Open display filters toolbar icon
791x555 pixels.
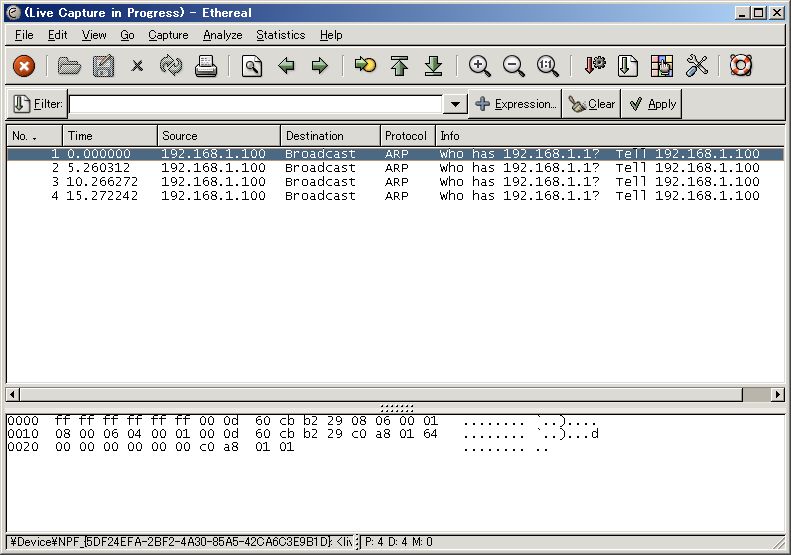628,66
